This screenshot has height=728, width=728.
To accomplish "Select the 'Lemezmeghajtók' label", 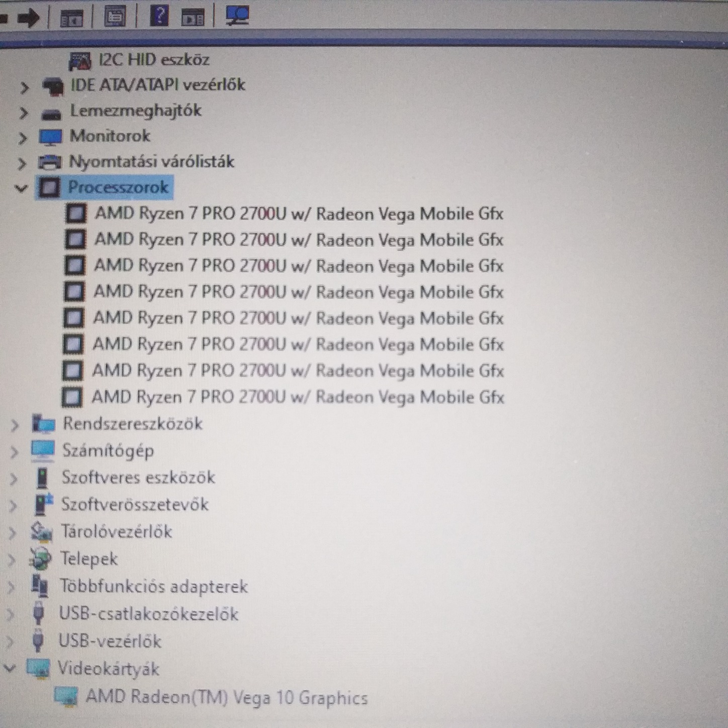I will tap(136, 111).
